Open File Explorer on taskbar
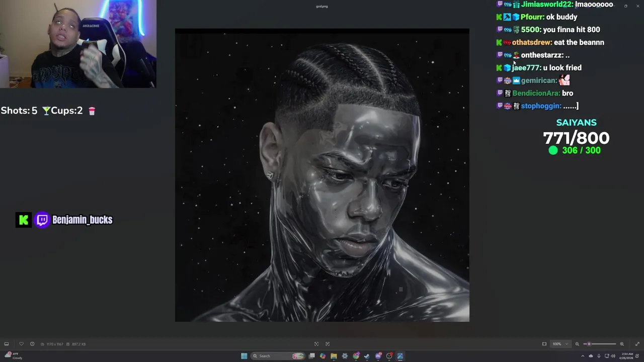644x362 pixels. (x=334, y=356)
